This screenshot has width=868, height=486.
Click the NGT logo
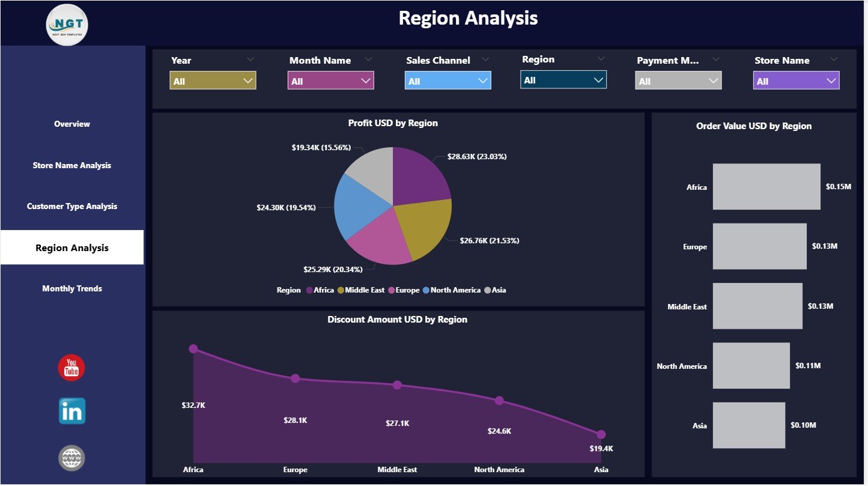click(67, 24)
